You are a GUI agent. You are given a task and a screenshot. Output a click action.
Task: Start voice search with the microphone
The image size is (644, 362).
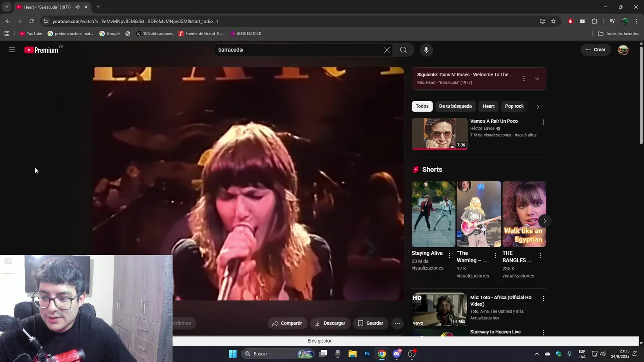(x=426, y=50)
